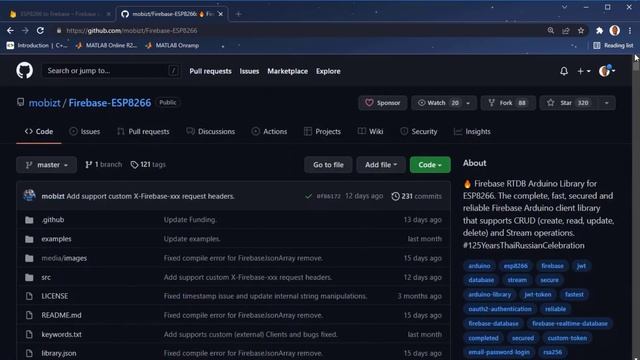Select the Actions tab

tap(269, 131)
